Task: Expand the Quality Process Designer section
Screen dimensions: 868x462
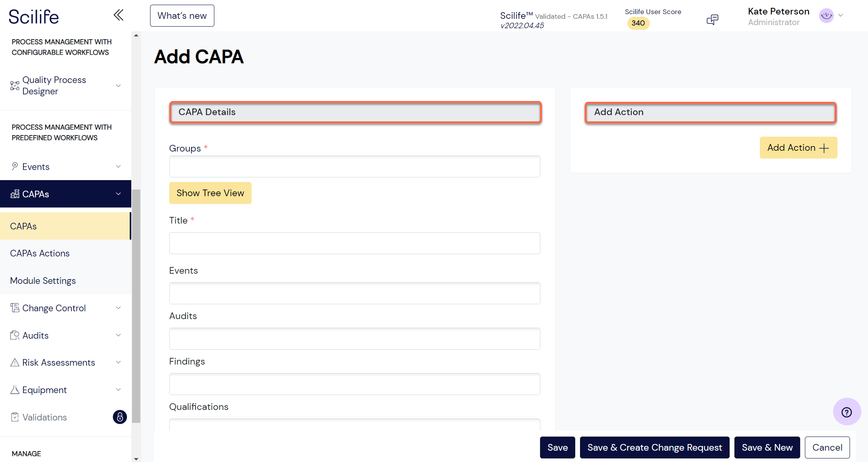Action: tap(118, 85)
